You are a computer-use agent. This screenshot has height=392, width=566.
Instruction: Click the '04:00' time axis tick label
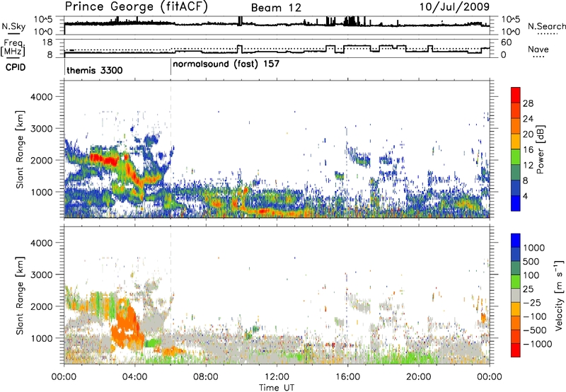[134, 377]
